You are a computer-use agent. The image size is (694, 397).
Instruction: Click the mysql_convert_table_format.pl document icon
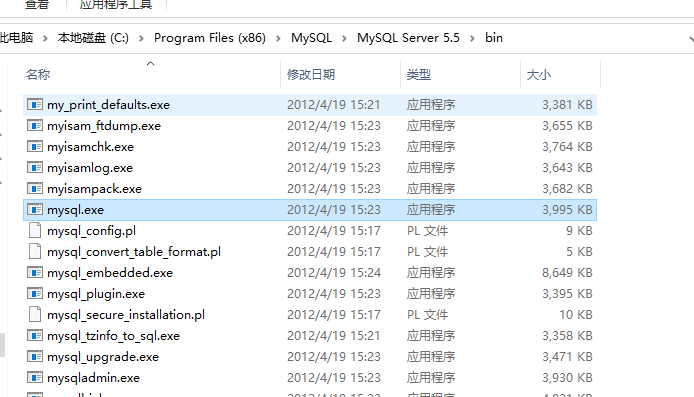pos(35,251)
